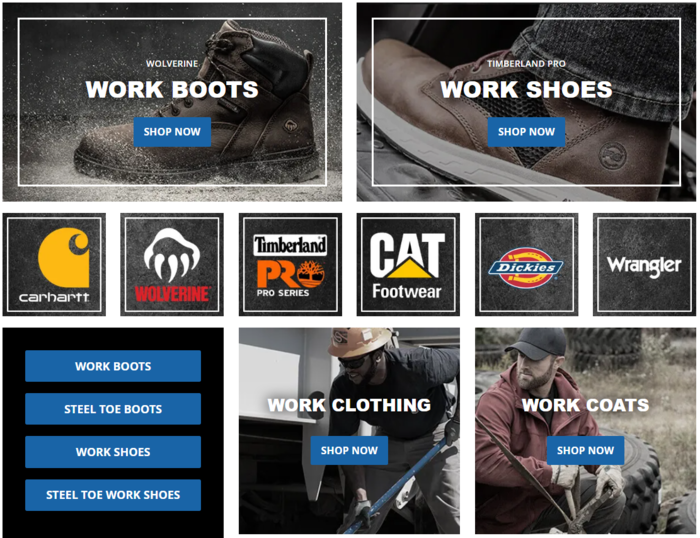This screenshot has width=700, height=538.
Task: Open the Work Coats heading text
Action: click(585, 405)
